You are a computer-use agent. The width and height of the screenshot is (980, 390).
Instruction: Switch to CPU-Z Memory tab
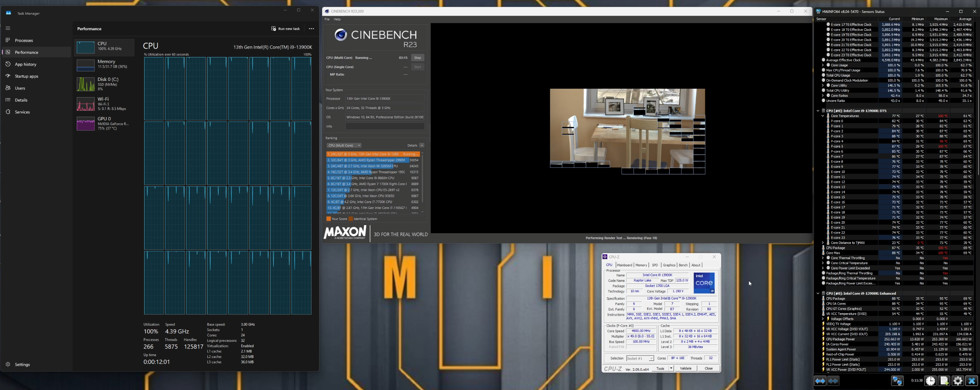click(641, 265)
